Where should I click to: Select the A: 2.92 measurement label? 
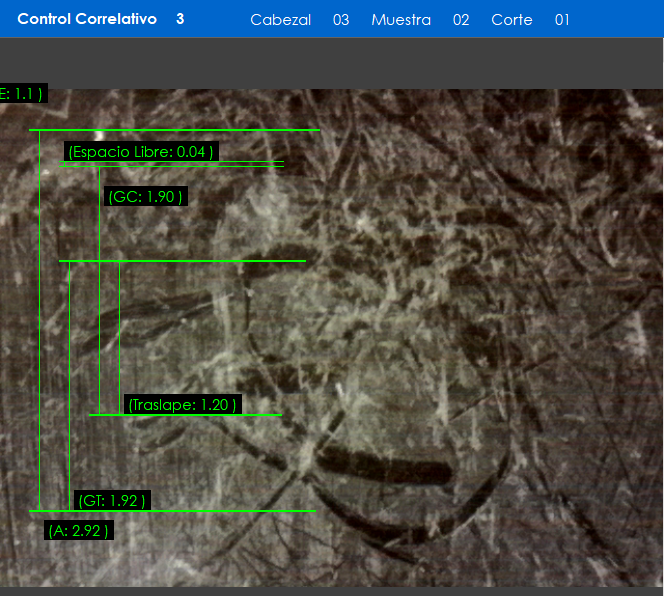(78, 531)
